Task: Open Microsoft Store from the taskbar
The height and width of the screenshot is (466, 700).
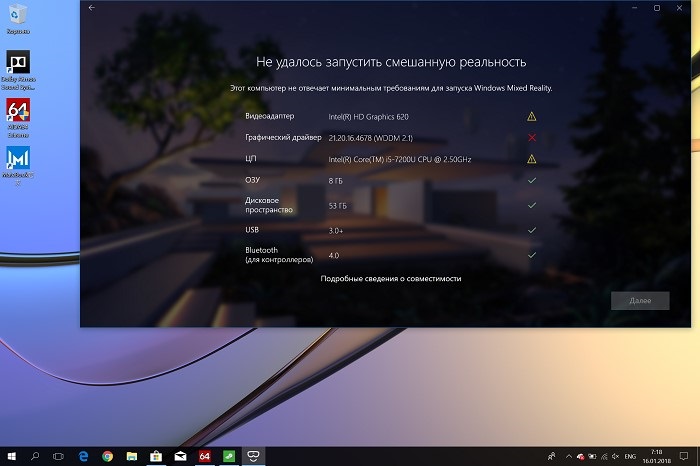Action: [156, 456]
